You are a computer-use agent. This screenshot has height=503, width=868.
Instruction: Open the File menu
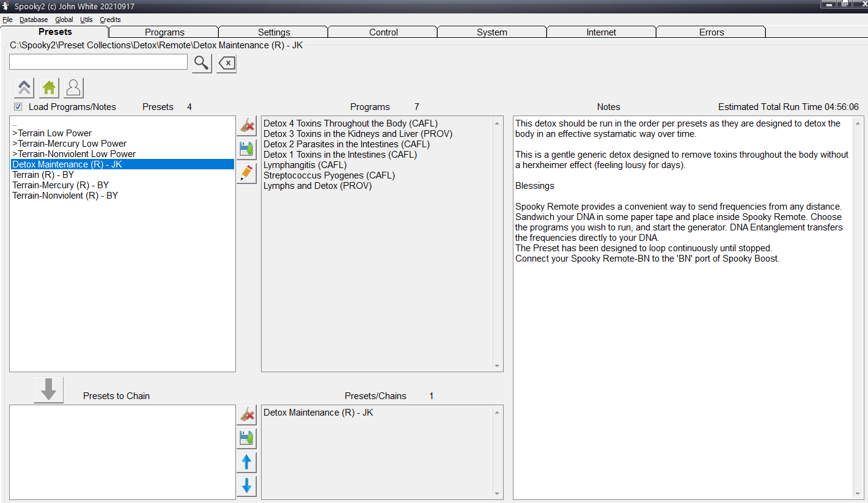click(x=7, y=20)
